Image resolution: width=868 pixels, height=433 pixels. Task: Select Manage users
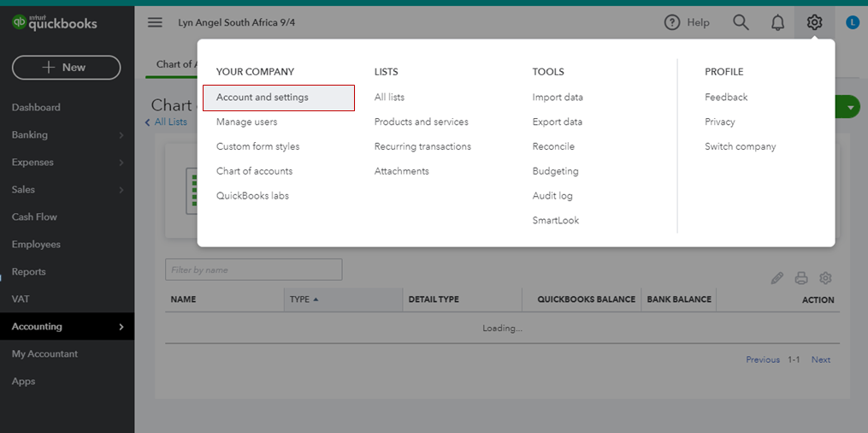pos(247,122)
